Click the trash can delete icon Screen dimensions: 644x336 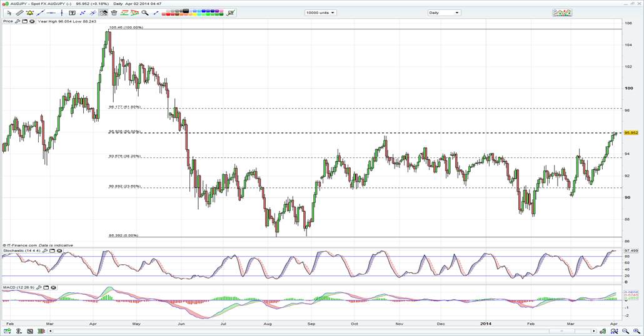tap(114, 12)
